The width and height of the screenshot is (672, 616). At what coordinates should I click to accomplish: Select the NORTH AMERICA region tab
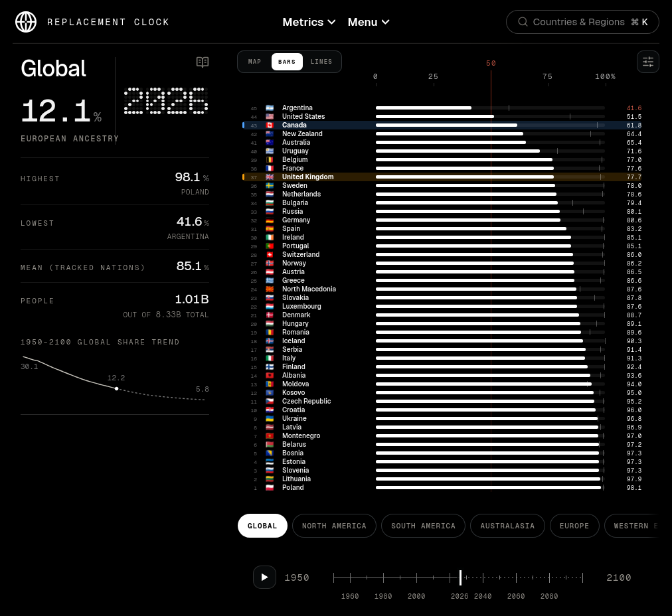coord(334,526)
